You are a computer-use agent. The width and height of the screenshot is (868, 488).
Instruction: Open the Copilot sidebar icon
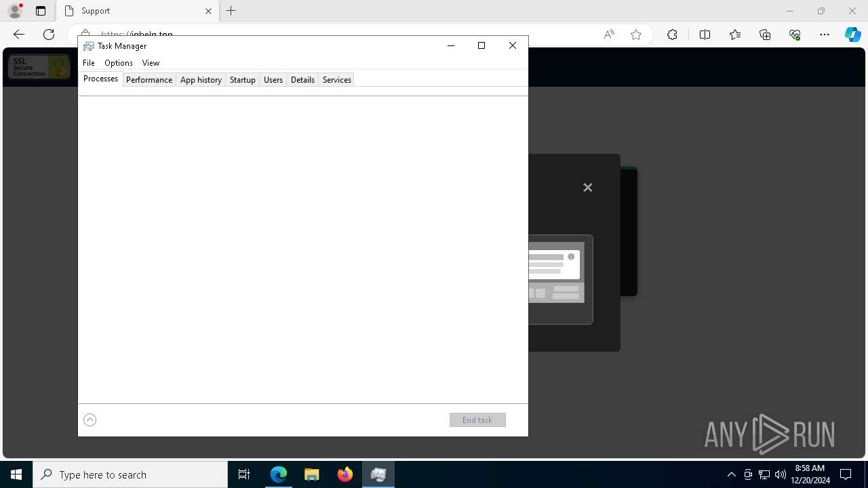click(x=853, y=35)
